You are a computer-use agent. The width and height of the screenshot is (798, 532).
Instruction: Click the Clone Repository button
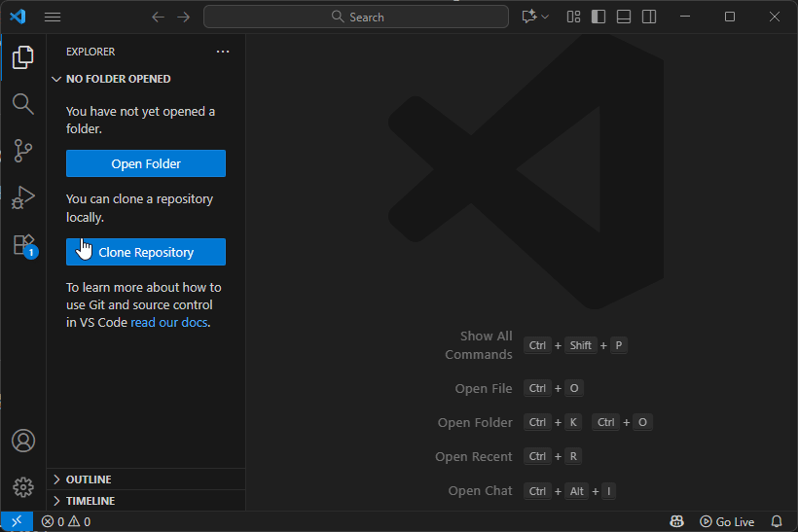[146, 252]
